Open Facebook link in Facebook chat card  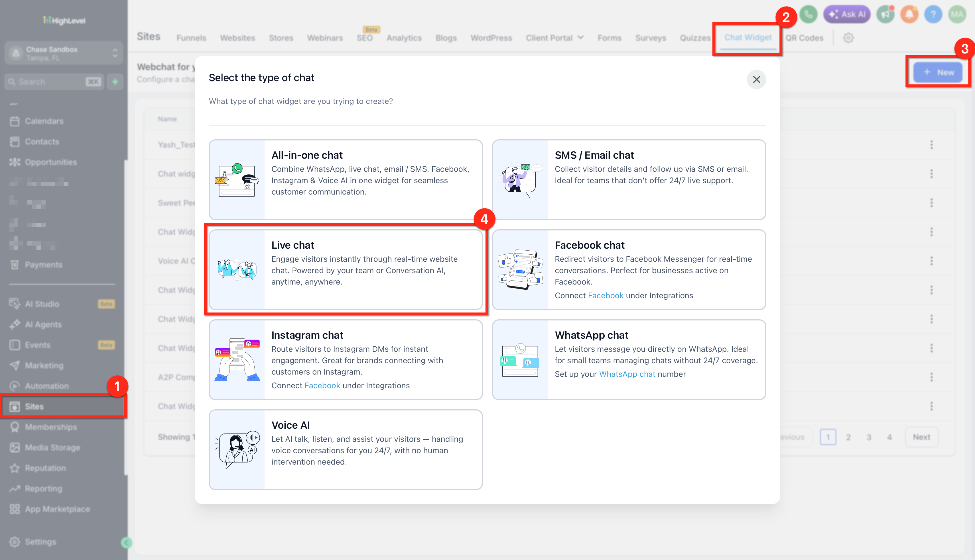pos(606,295)
